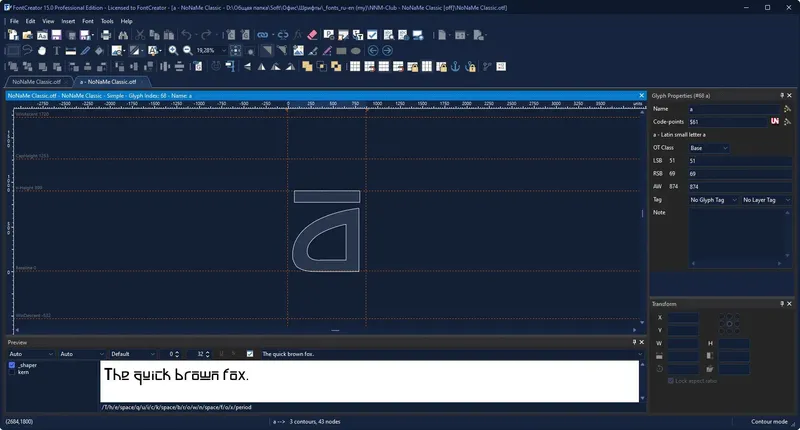
Task: Click the Previous glyph left arrow
Action: pyautogui.click(x=373, y=50)
